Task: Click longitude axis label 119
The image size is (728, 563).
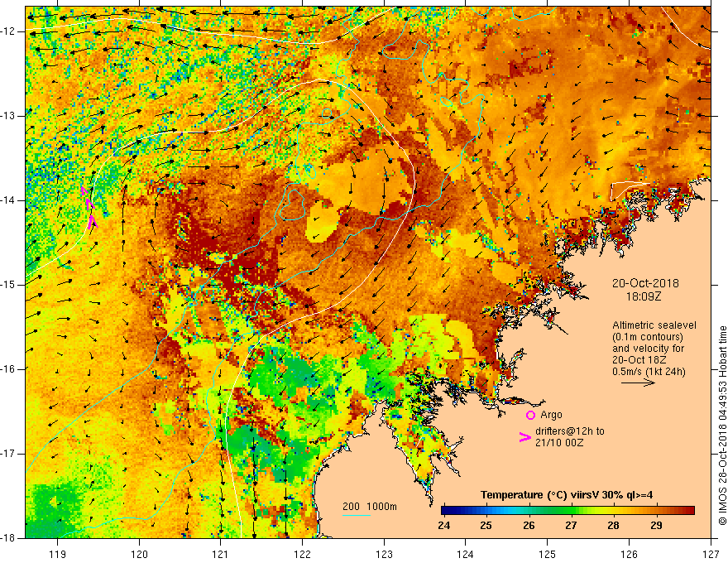Action: [x=58, y=554]
